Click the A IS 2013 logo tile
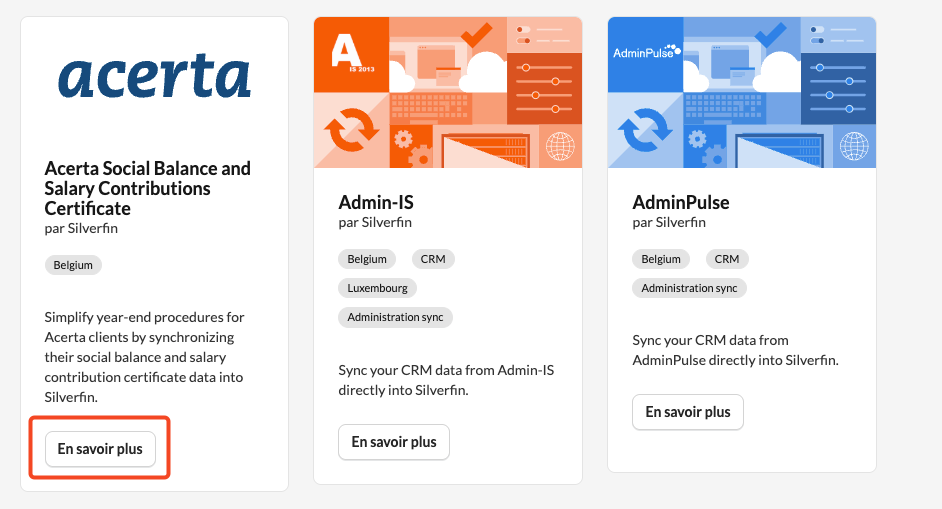This screenshot has width=942, height=509. [351, 55]
